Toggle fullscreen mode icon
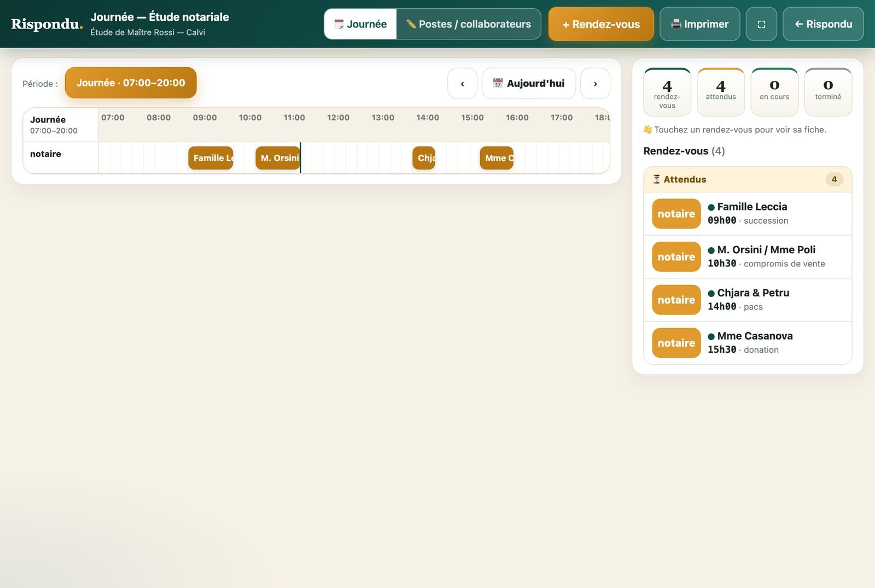 (x=761, y=24)
